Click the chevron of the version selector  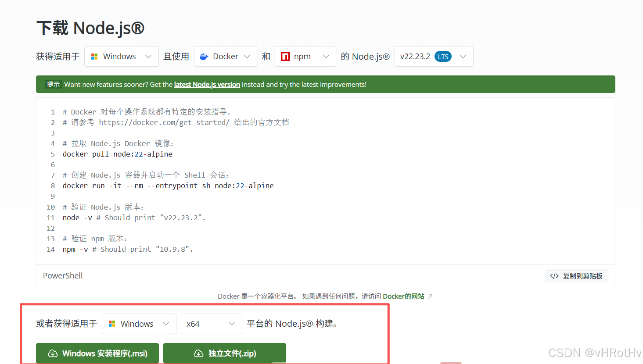pos(463,57)
